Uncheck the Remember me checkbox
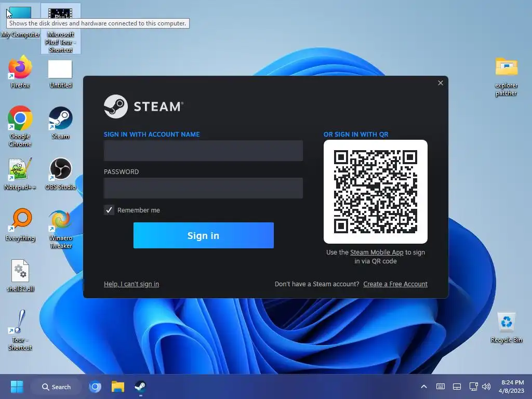 109,210
